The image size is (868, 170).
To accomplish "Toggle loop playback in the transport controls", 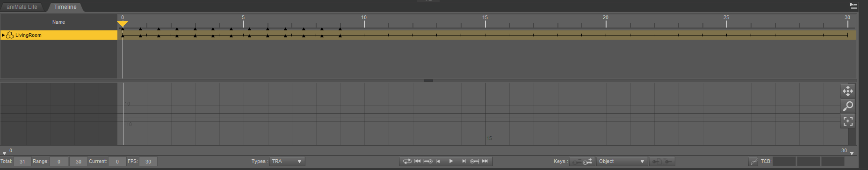I will point(407,161).
